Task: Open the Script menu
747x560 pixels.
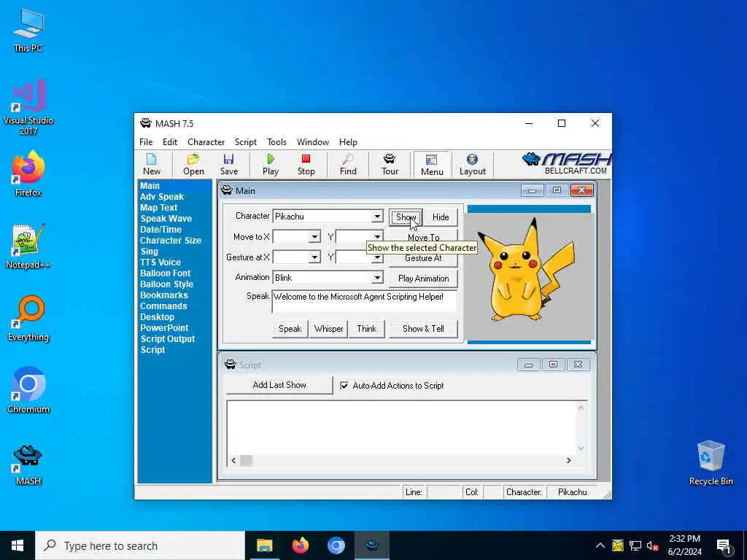Action: click(245, 142)
